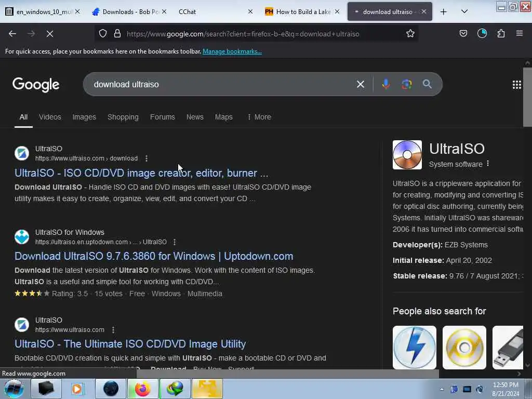Expand the More search filters menu
Image resolution: width=532 pixels, height=399 pixels.
(259, 117)
